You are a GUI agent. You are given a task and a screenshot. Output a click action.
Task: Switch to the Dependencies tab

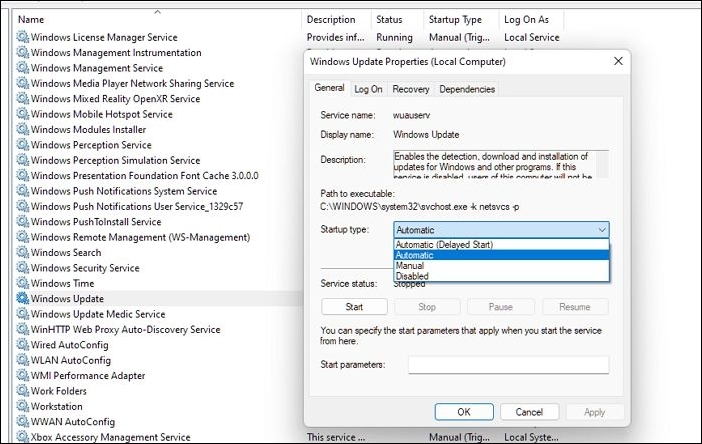467,89
